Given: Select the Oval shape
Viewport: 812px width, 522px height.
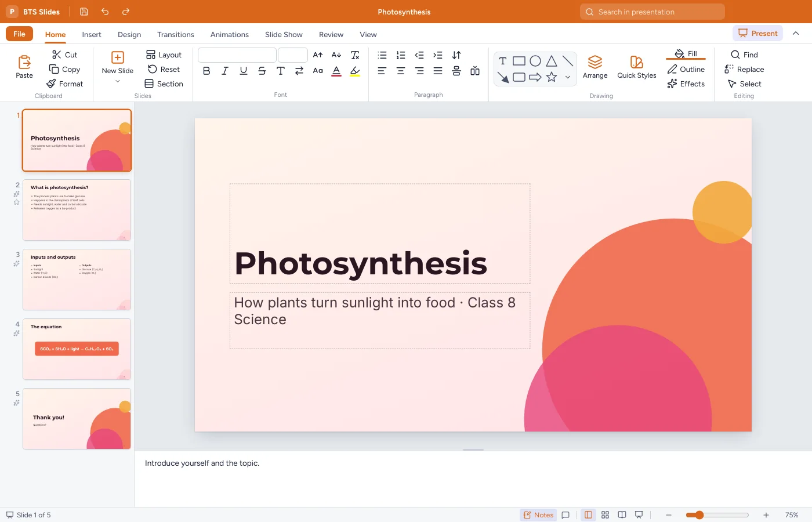Looking at the screenshot, I should pyautogui.click(x=535, y=61).
